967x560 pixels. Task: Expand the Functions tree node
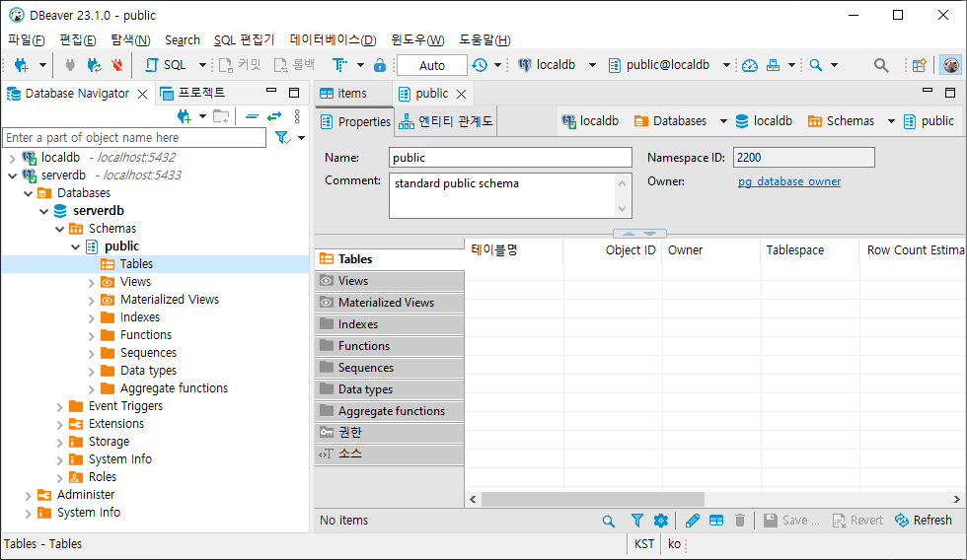coord(91,336)
